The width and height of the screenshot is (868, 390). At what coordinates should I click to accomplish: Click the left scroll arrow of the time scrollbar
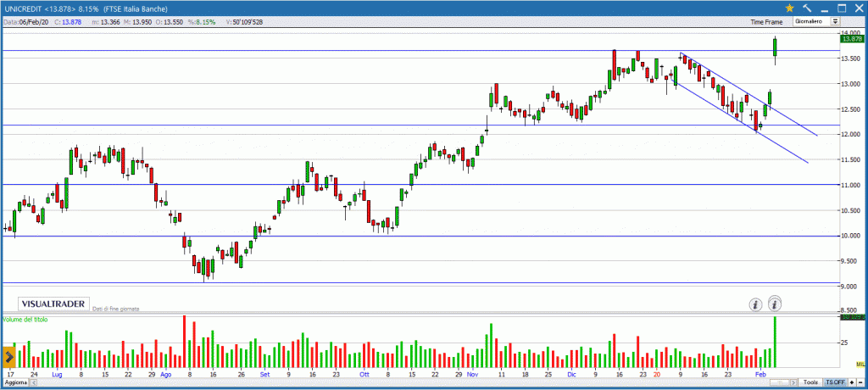[x=33, y=383]
